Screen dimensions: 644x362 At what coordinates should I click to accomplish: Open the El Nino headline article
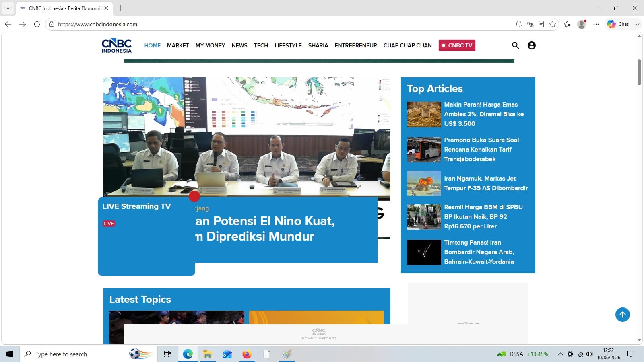(265, 228)
